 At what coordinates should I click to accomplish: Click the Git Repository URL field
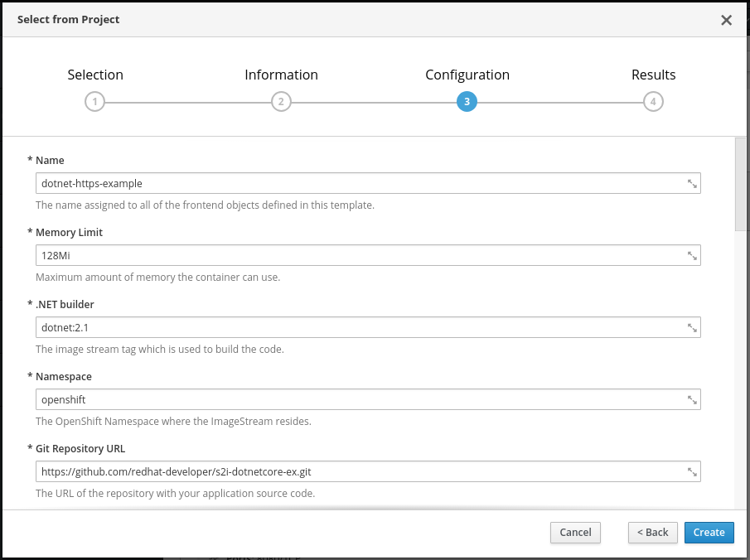click(x=356, y=471)
